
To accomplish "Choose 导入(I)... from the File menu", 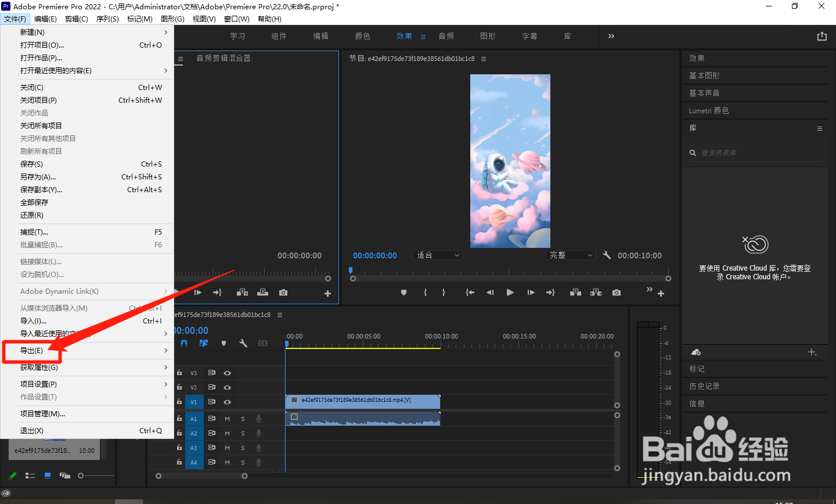I will click(87, 321).
